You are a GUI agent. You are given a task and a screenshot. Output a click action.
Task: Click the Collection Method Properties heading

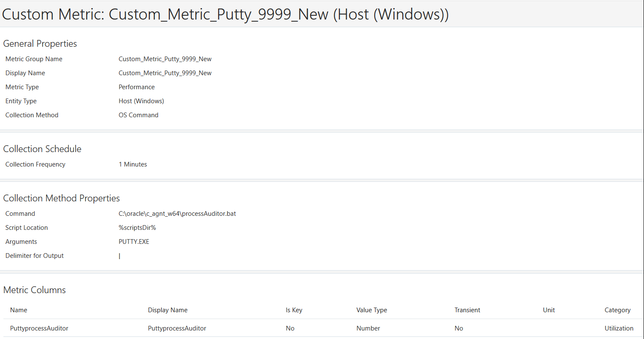click(61, 198)
